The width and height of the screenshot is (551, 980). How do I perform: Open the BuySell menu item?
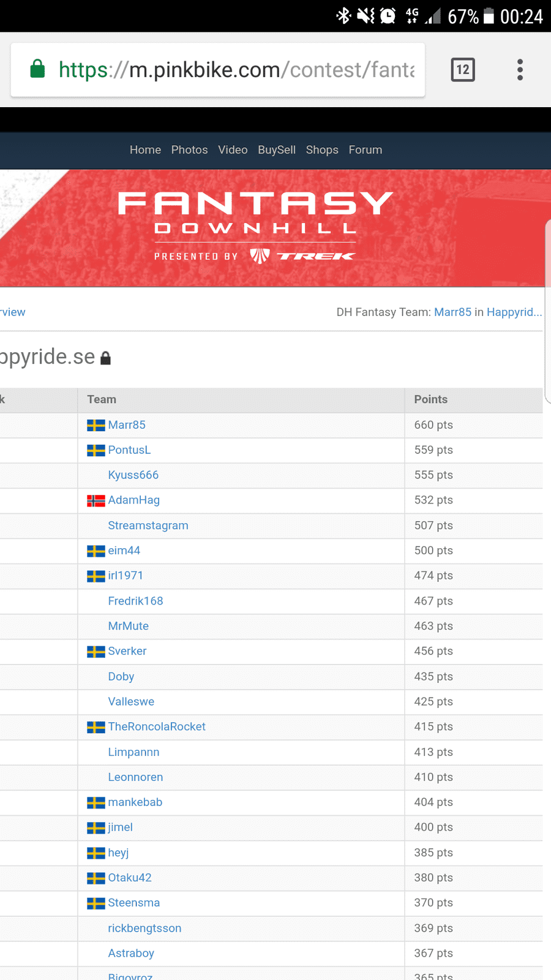click(x=277, y=150)
